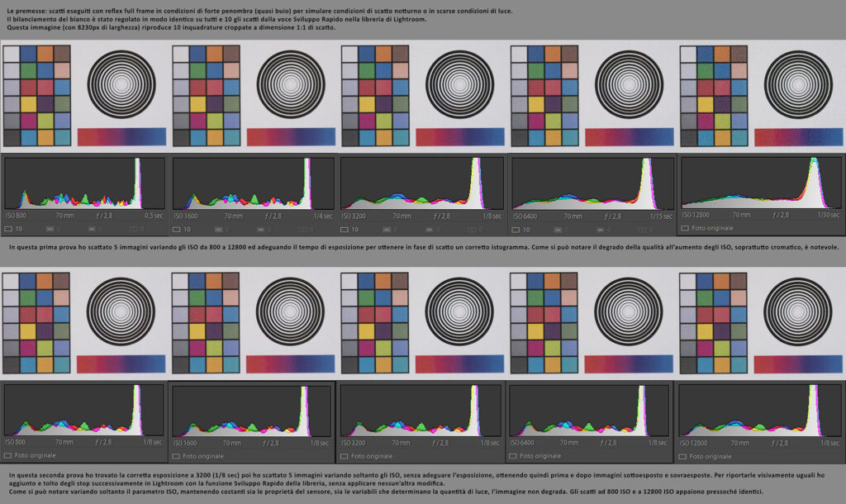This screenshot has height=504, width=846.
Task: Select test shot above ISO 1600 1/8 sec histogram
Action: pyautogui.click(x=253, y=323)
